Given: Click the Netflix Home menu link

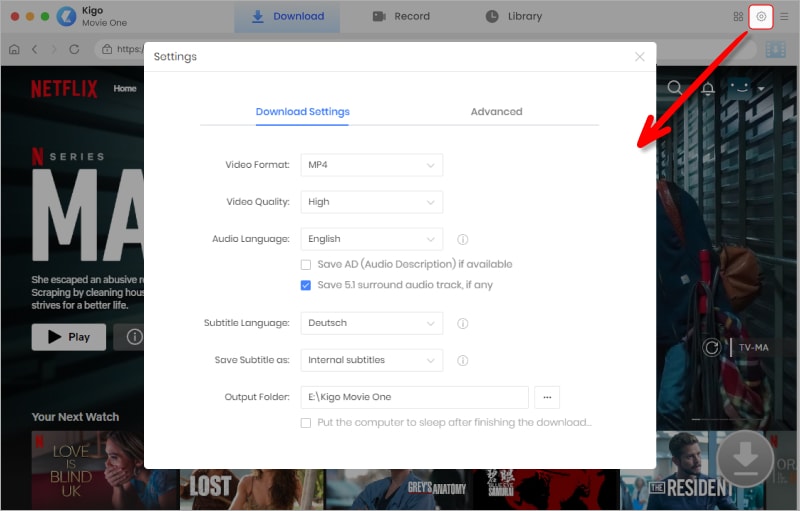Looking at the screenshot, I should pos(125,88).
